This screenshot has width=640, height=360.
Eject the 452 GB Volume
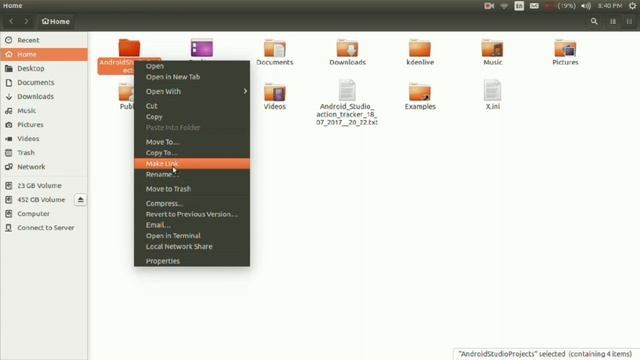pos(80,200)
